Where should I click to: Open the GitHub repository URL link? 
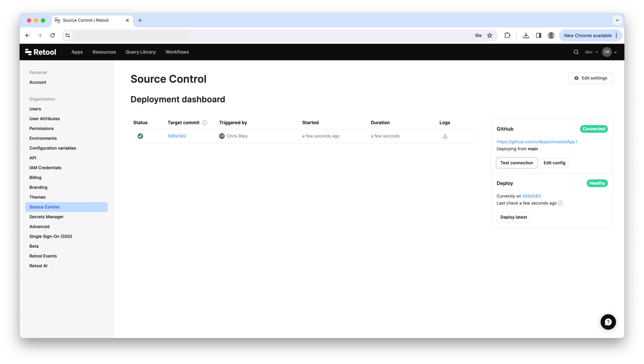[x=537, y=142]
